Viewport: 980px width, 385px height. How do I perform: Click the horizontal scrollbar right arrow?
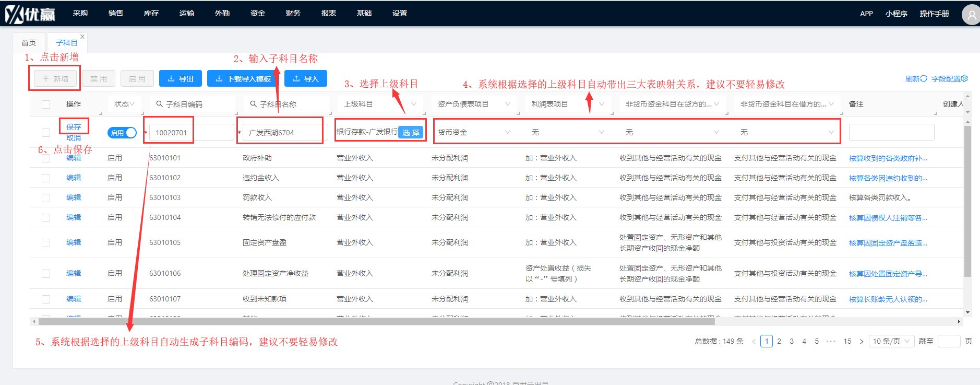click(x=959, y=321)
